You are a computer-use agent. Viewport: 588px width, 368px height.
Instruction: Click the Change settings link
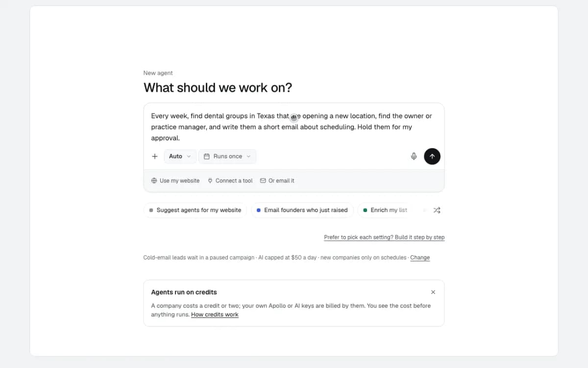[420, 258]
